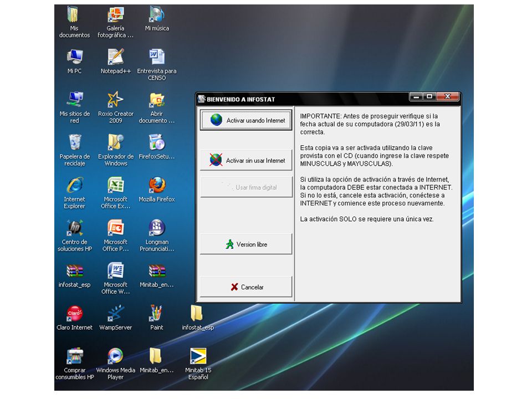Launch Notepad++ from the desktop
Image resolution: width=532 pixels, height=399 pixels.
pyautogui.click(x=116, y=62)
